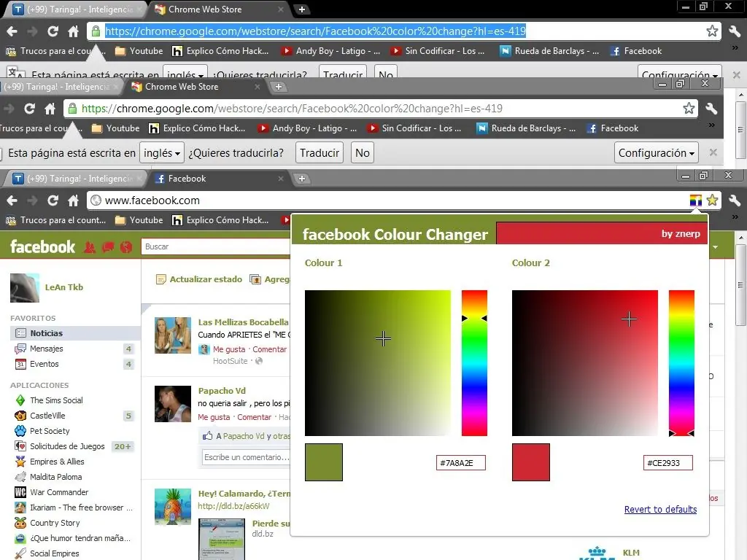Click the facebook logo
This screenshot has width=747, height=560.
pos(43,246)
